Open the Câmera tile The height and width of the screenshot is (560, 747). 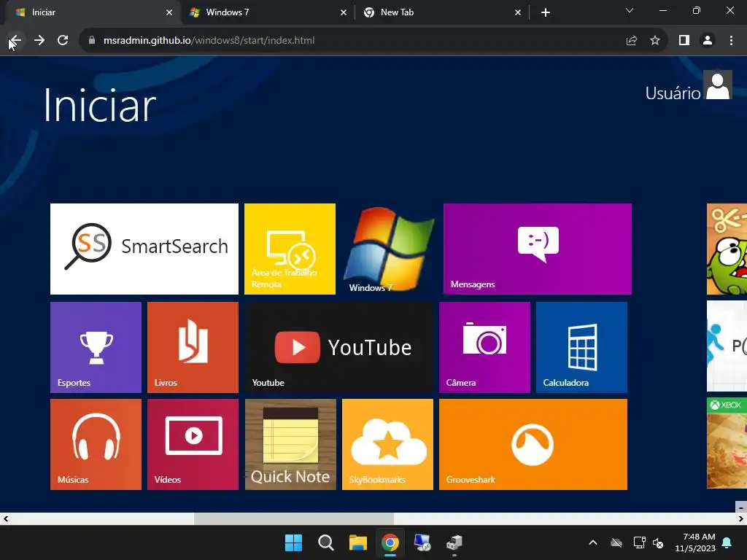coord(484,347)
